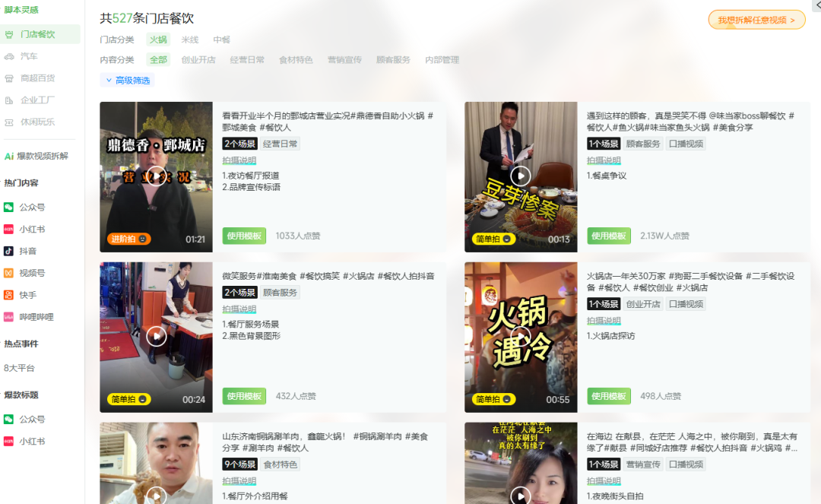821x504 pixels.
Task: Click the 抖音 TikTok icon
Action: click(8, 251)
